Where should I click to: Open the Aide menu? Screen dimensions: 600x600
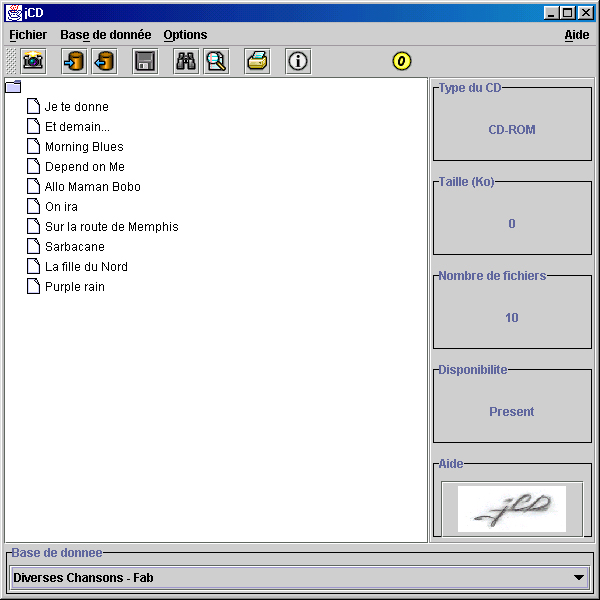point(576,35)
